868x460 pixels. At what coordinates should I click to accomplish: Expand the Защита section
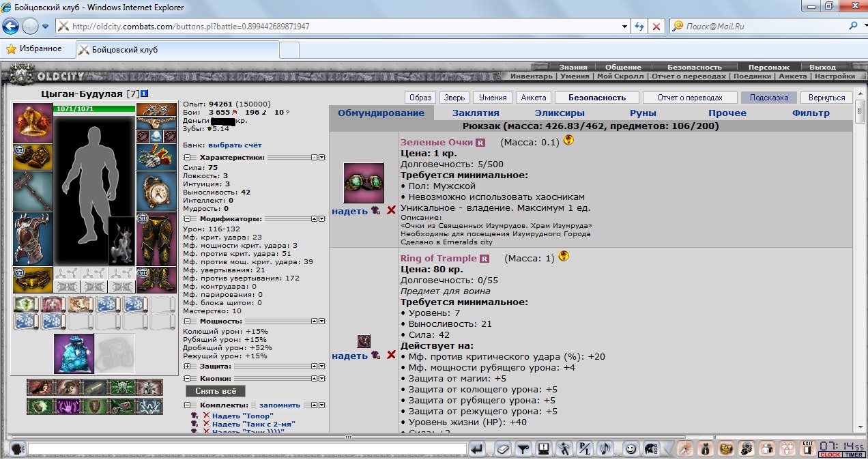pyautogui.click(x=187, y=366)
